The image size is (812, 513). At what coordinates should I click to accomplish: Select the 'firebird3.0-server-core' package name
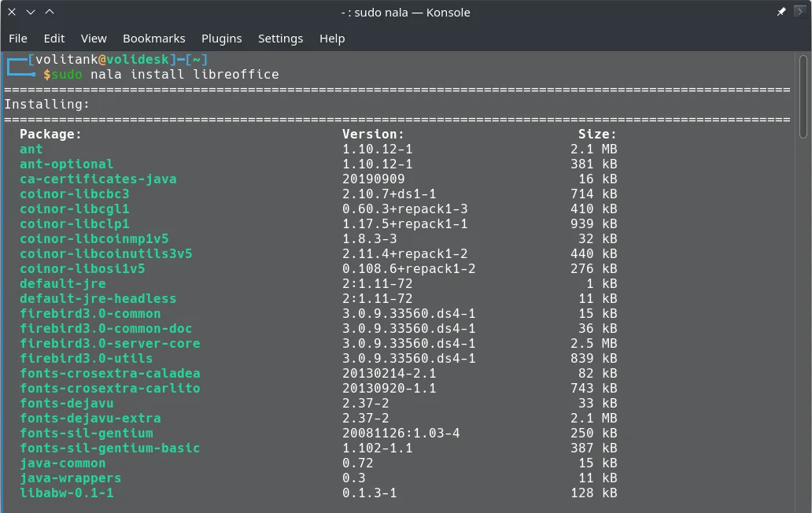point(110,344)
